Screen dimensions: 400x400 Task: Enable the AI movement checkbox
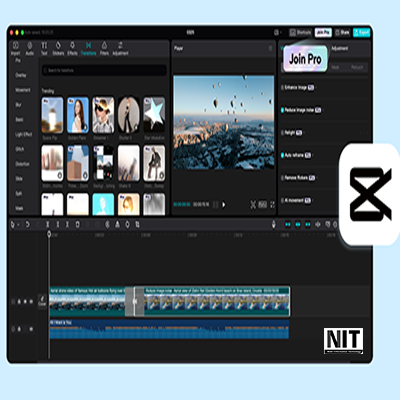click(282, 200)
